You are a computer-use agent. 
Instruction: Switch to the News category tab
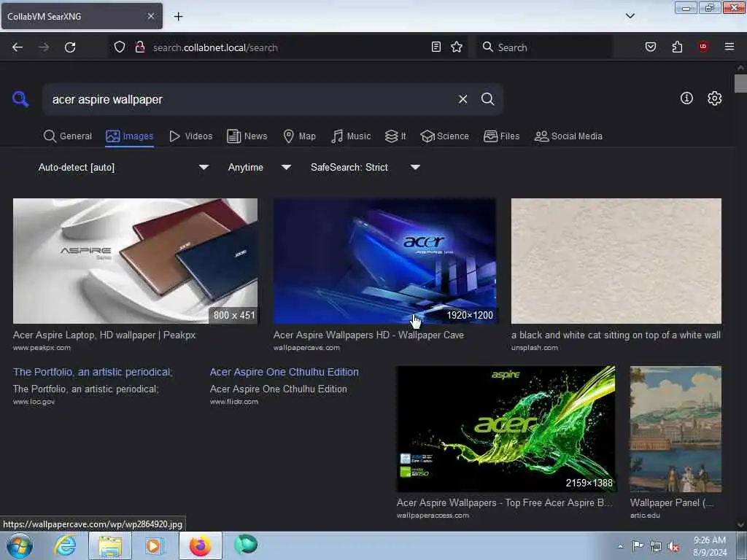tap(247, 136)
